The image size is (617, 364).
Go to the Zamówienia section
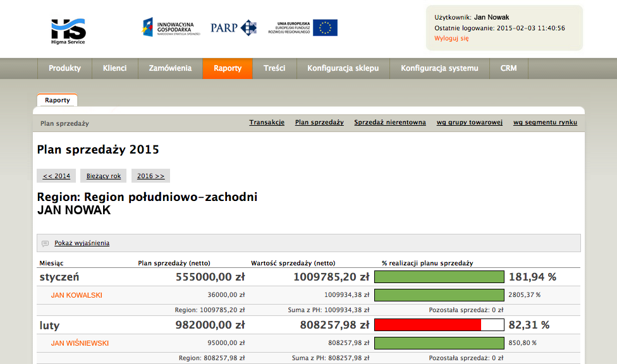[x=170, y=68]
